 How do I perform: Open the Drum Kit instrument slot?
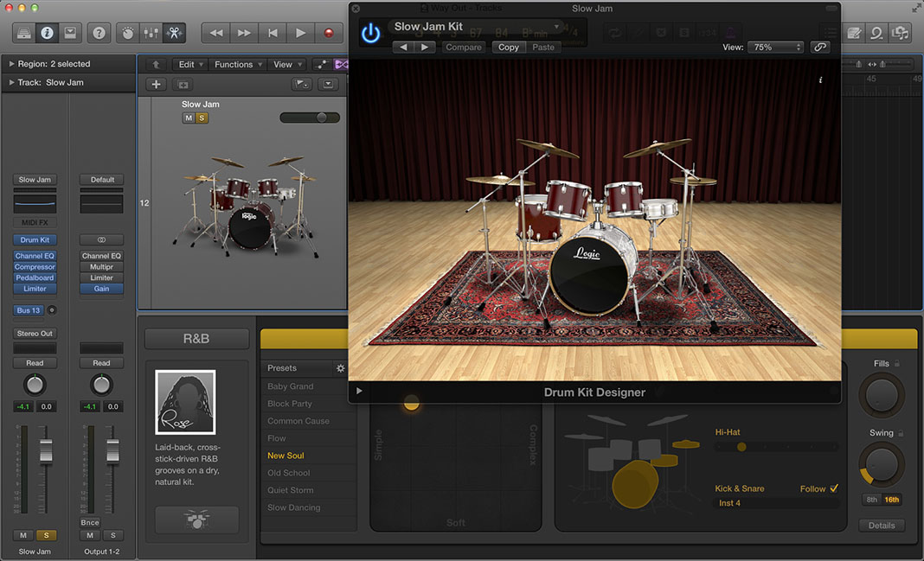point(35,239)
